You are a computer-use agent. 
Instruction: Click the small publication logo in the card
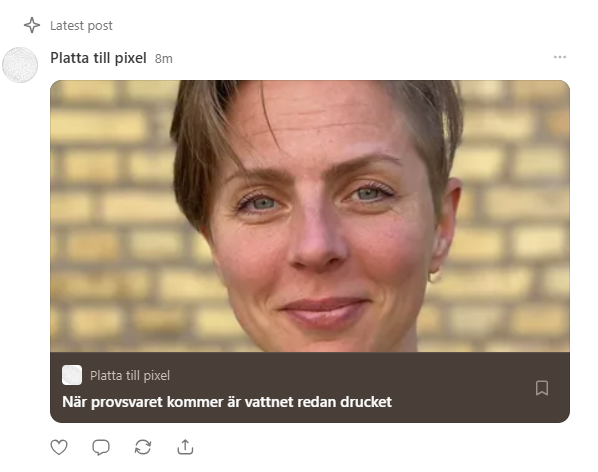(x=72, y=375)
